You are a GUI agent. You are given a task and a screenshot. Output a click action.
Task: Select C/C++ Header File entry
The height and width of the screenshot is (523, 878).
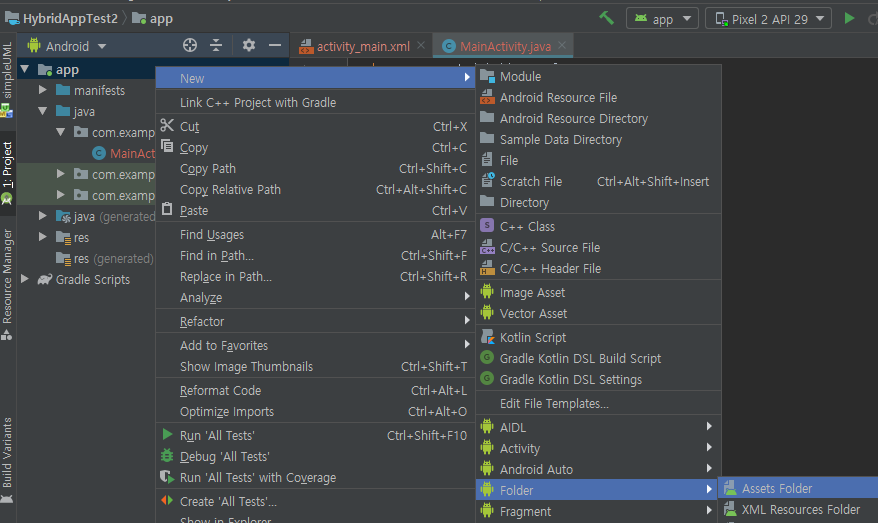[x=598, y=268]
